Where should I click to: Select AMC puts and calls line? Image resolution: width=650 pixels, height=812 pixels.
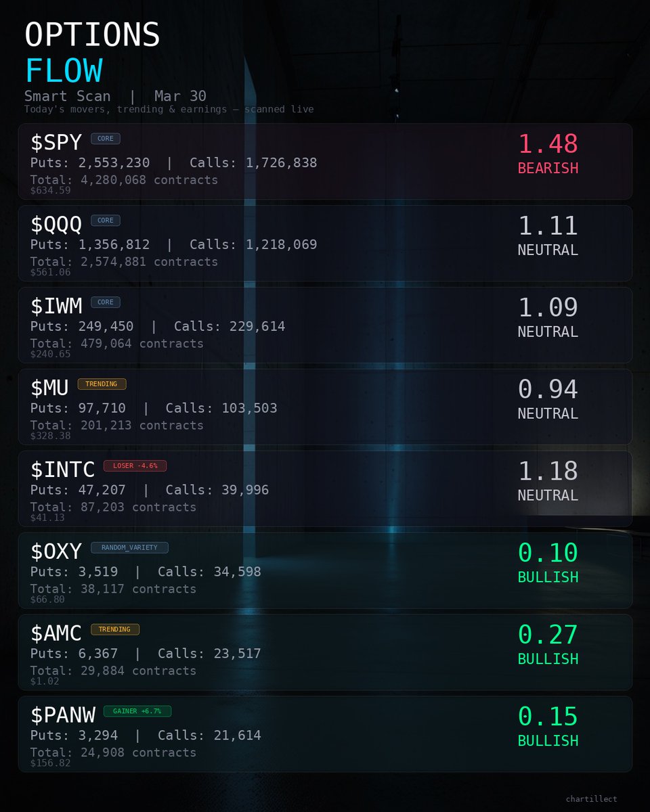(146, 654)
